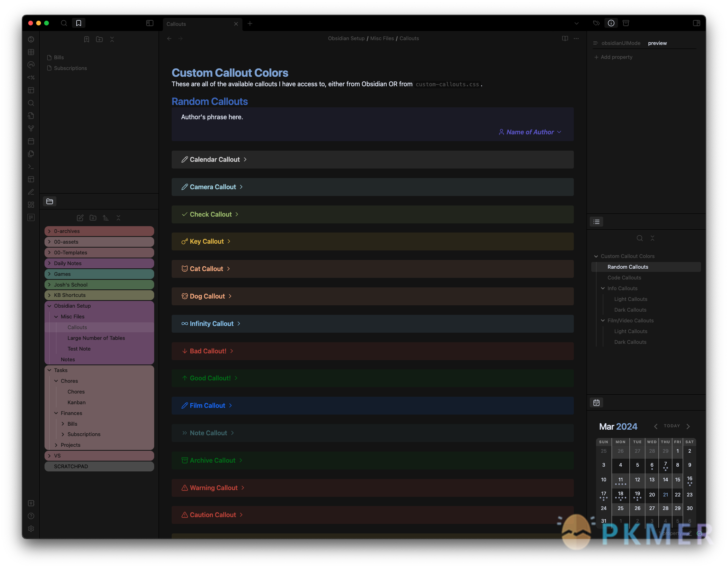Viewport: 728px width, 568px height.
Task: Select the file properties info icon
Action: (611, 23)
